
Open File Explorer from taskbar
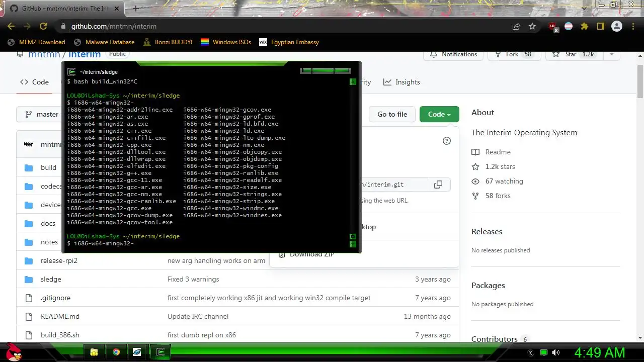pos(94,352)
